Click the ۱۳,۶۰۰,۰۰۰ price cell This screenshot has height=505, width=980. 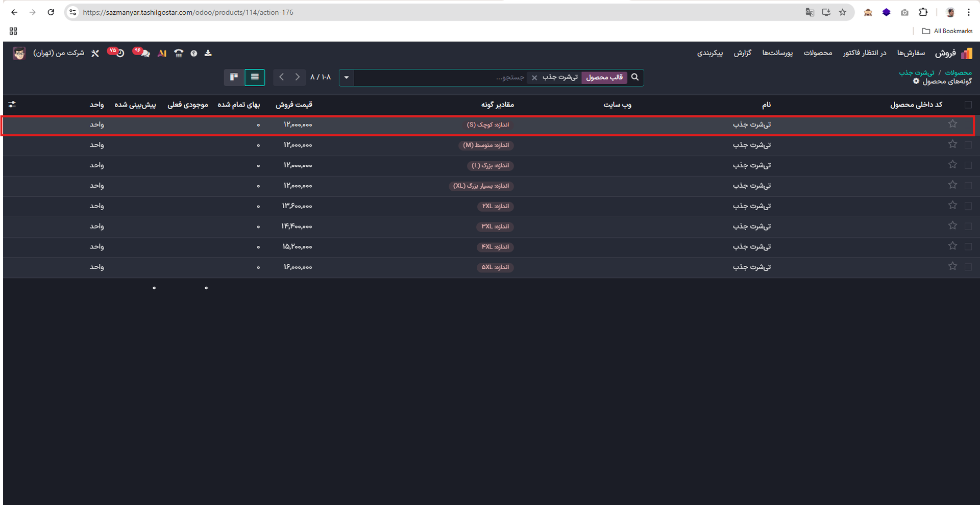coord(297,206)
